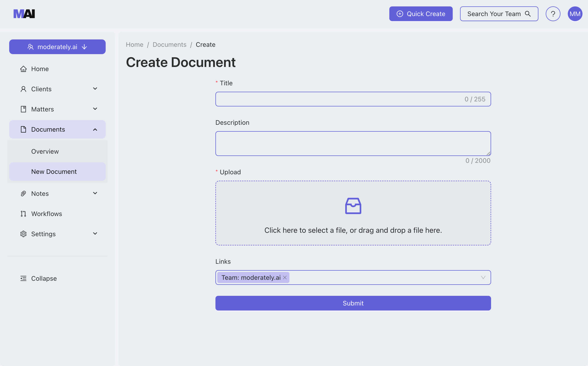Click the MAI logo in the top left

coord(24,14)
